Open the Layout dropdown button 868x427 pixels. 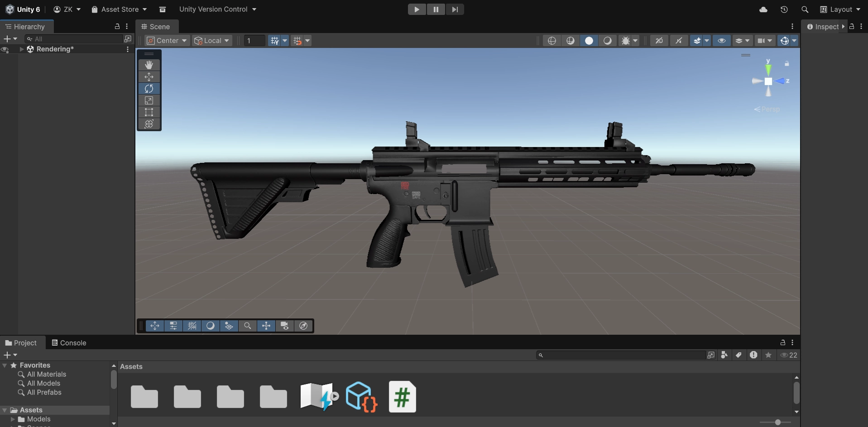pyautogui.click(x=840, y=9)
